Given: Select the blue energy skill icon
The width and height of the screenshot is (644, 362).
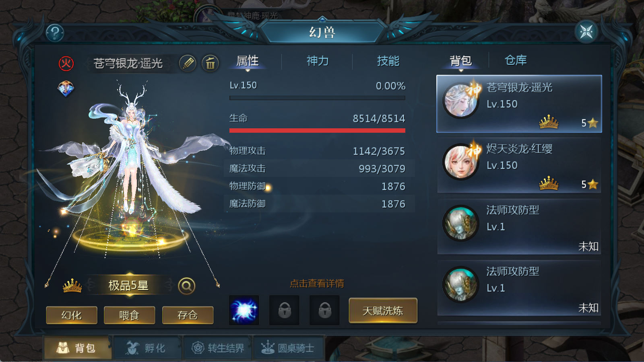Looking at the screenshot, I should tap(244, 311).
